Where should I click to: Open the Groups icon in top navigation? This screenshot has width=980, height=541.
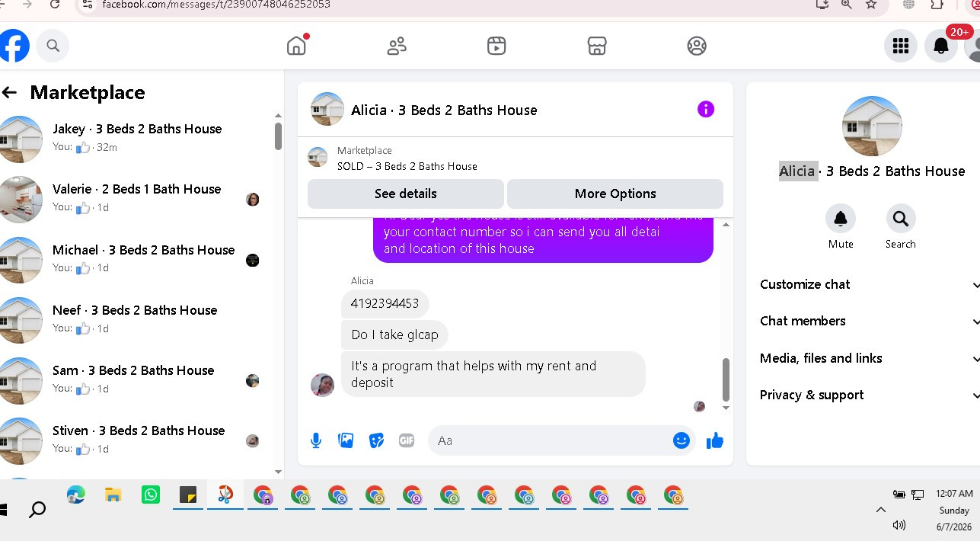(x=697, y=46)
